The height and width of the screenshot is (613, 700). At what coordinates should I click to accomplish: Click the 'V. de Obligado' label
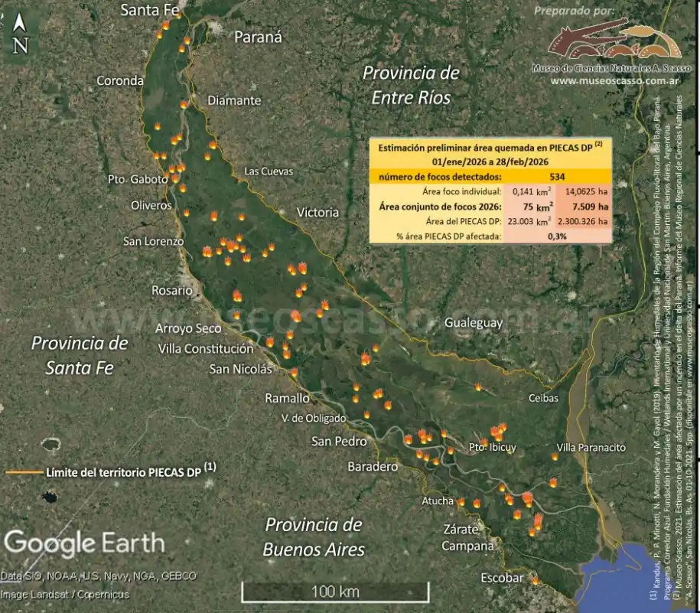(314, 419)
